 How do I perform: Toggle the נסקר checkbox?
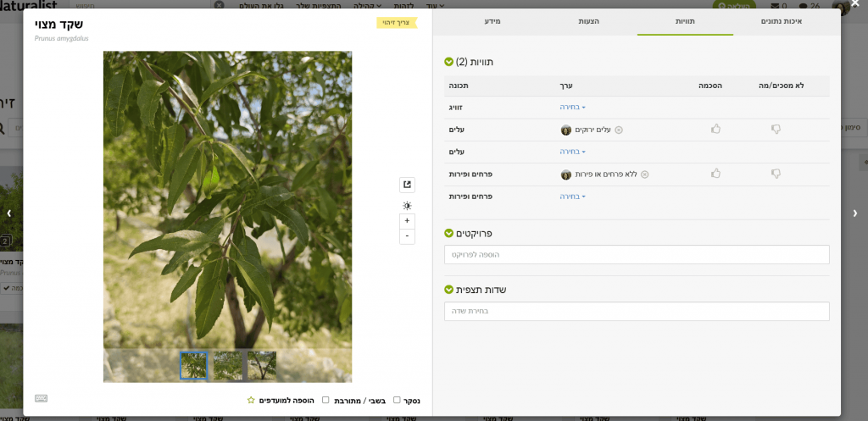coord(397,400)
